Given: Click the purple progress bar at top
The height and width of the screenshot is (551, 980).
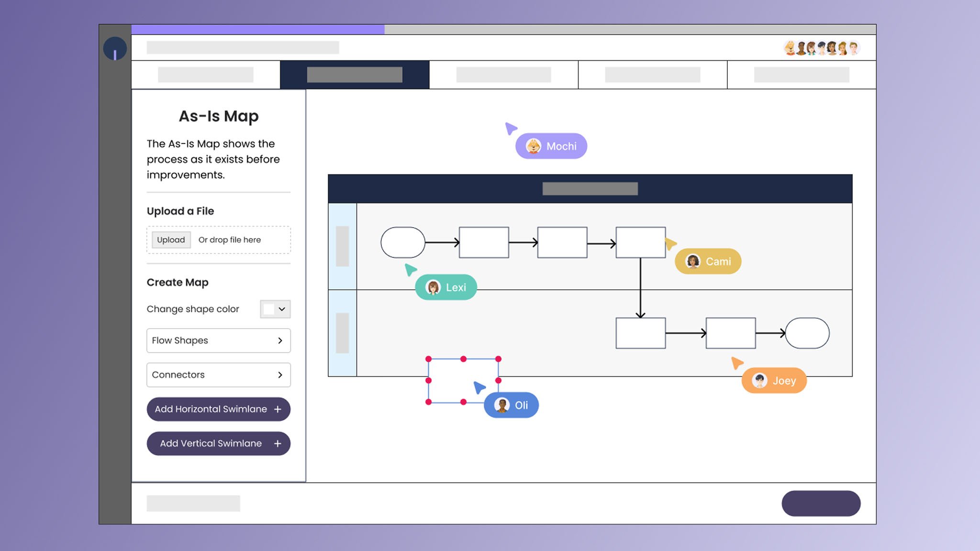Looking at the screenshot, I should coord(257,30).
